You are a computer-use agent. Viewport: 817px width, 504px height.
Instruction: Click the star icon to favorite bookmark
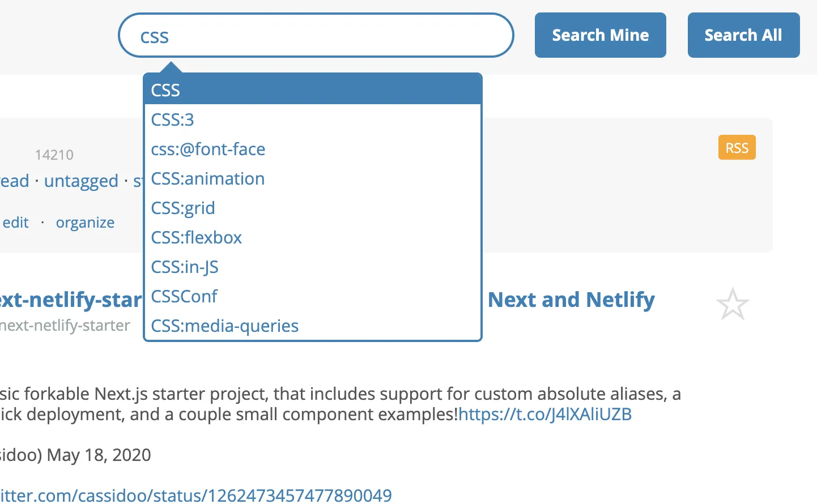point(732,304)
